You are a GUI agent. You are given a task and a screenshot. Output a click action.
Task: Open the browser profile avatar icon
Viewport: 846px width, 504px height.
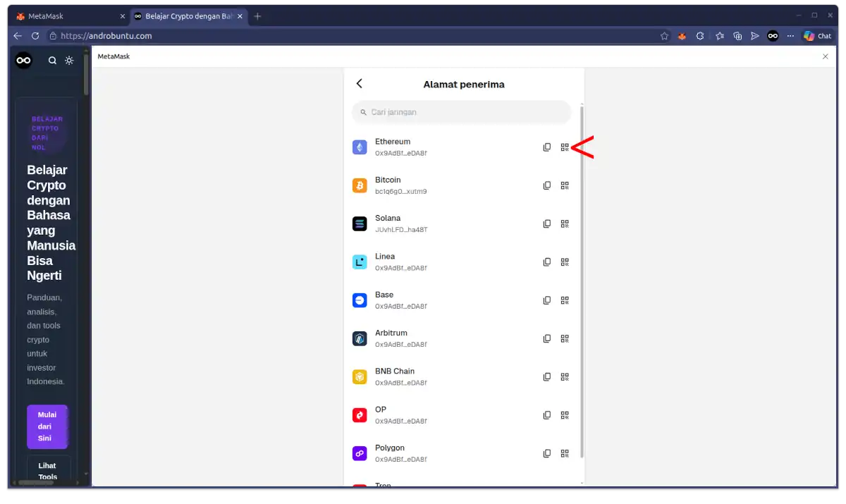click(x=773, y=36)
